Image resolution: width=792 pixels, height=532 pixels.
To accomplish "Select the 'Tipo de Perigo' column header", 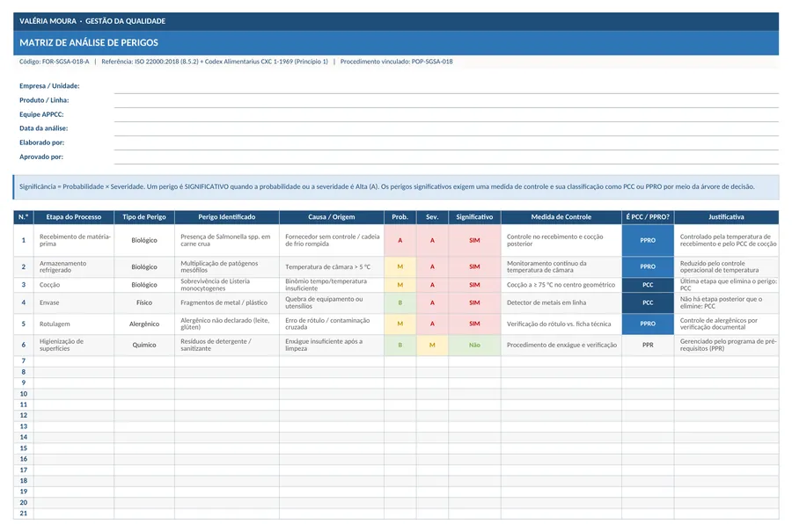I will [144, 217].
